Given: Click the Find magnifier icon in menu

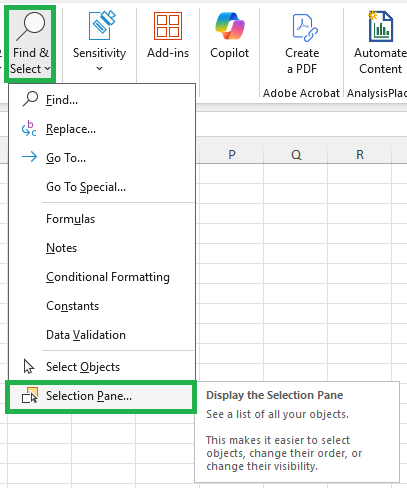Looking at the screenshot, I should [30, 99].
